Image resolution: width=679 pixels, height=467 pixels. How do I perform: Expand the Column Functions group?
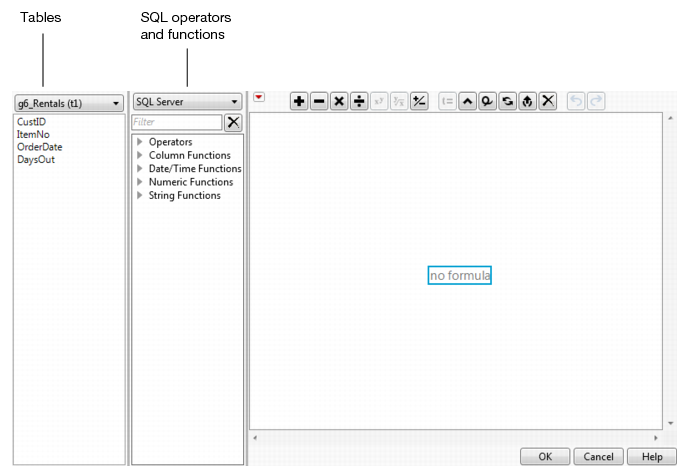pos(140,155)
